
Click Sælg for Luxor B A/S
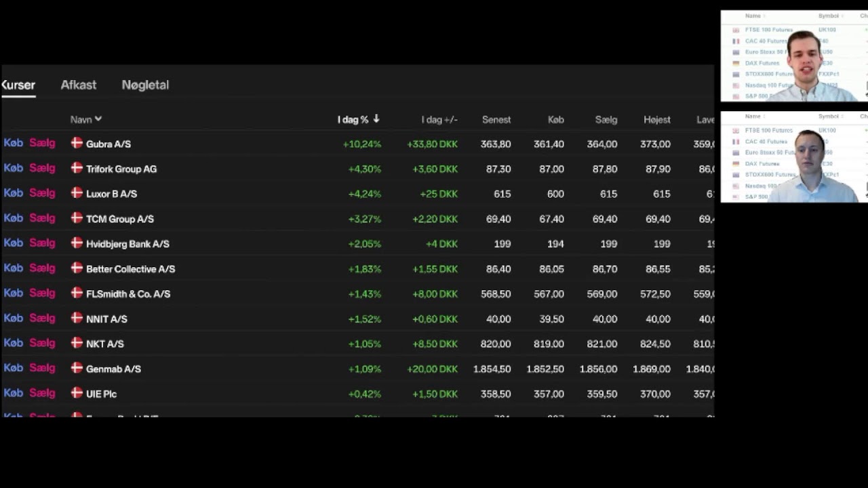(x=42, y=193)
